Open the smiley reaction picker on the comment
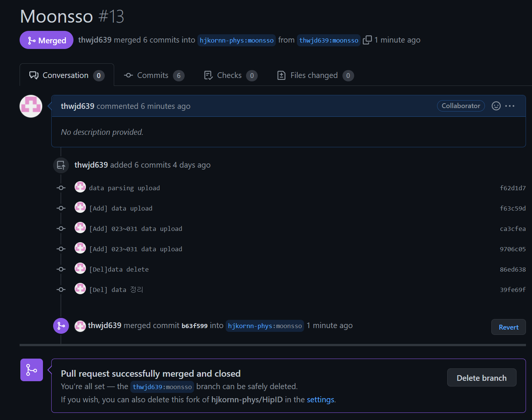532x420 pixels. pyautogui.click(x=495, y=106)
